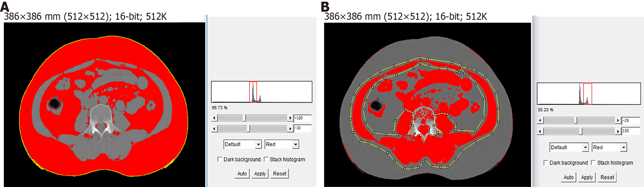644x187 pixels.
Task: Click the -190 threshold value field
Action: [x=303, y=118]
